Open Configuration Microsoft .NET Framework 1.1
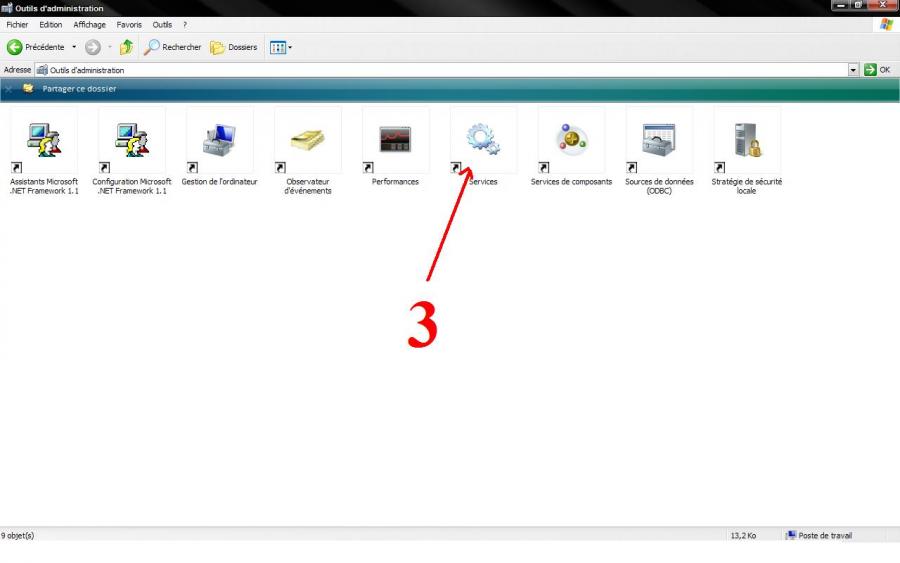The height and width of the screenshot is (563, 900). (x=131, y=141)
